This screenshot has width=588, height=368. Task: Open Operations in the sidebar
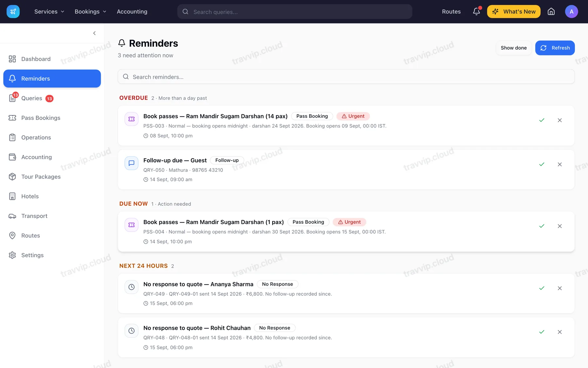52,137
